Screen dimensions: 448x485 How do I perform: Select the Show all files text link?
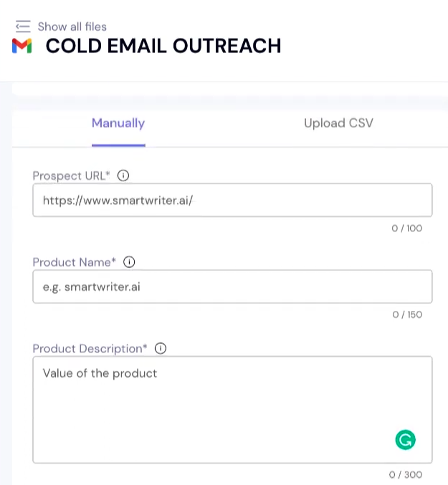72,27
